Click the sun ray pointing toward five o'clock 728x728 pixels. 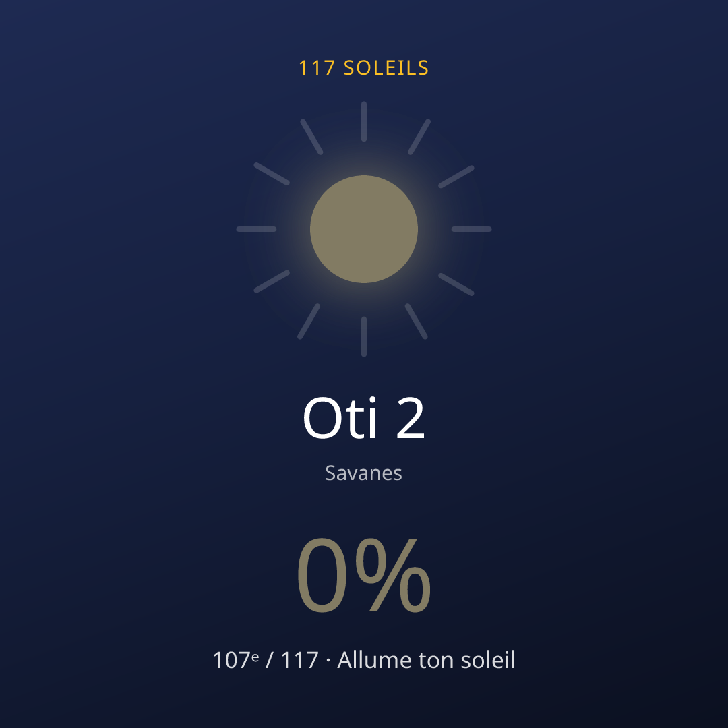coord(417,322)
